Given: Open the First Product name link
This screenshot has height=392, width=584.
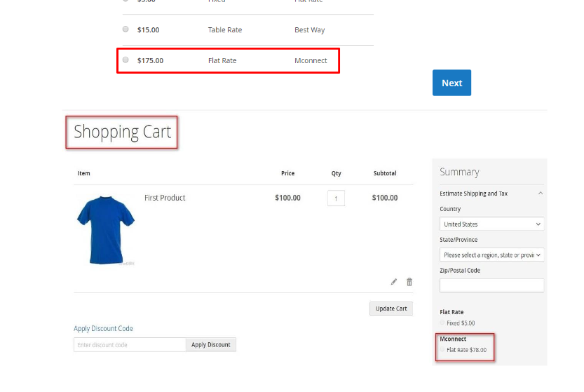Looking at the screenshot, I should coord(165,198).
